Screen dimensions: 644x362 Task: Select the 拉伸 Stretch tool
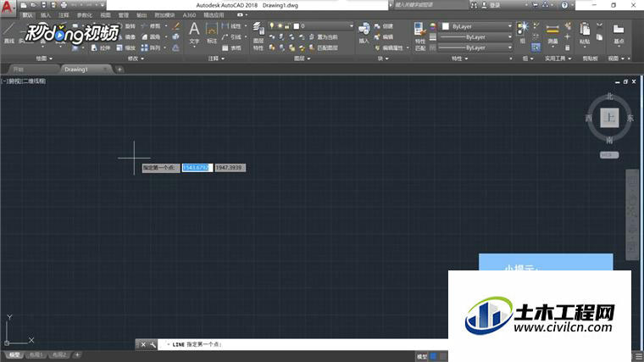click(101, 47)
